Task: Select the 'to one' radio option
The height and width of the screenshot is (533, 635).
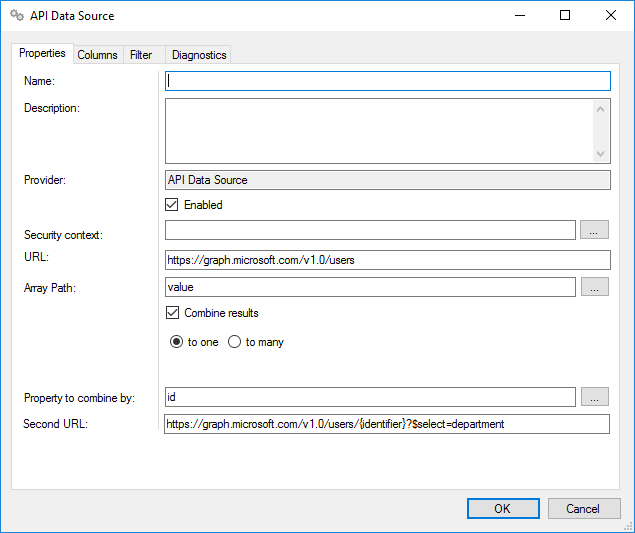Action: pyautogui.click(x=177, y=342)
